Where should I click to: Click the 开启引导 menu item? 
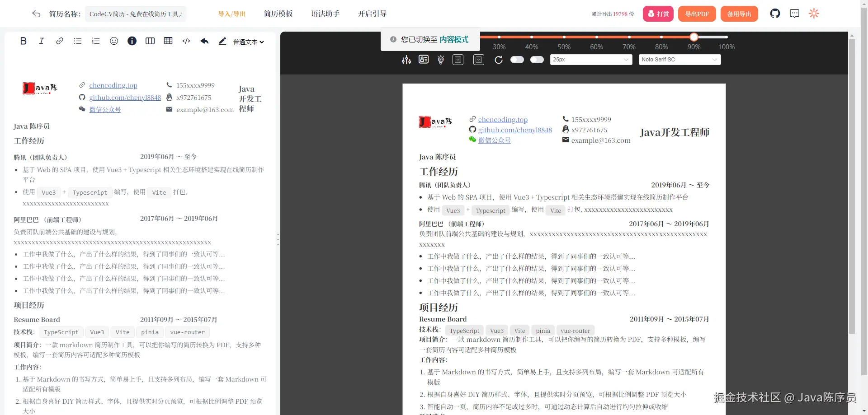click(x=372, y=14)
